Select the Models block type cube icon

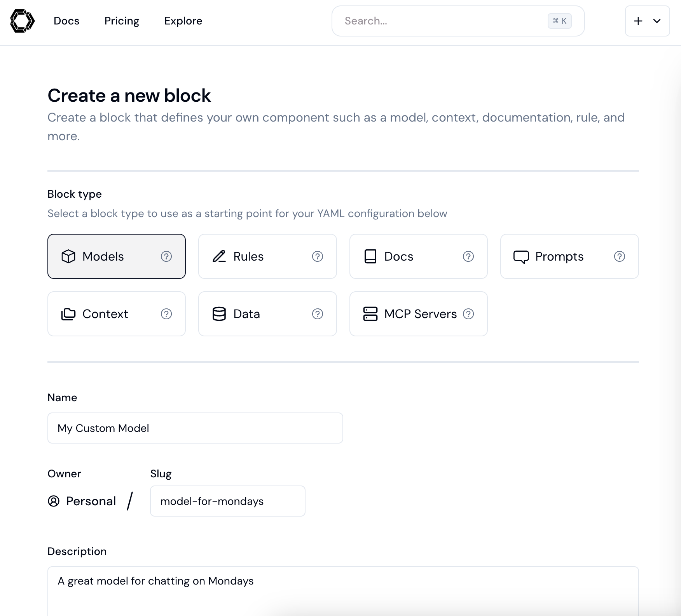68,256
